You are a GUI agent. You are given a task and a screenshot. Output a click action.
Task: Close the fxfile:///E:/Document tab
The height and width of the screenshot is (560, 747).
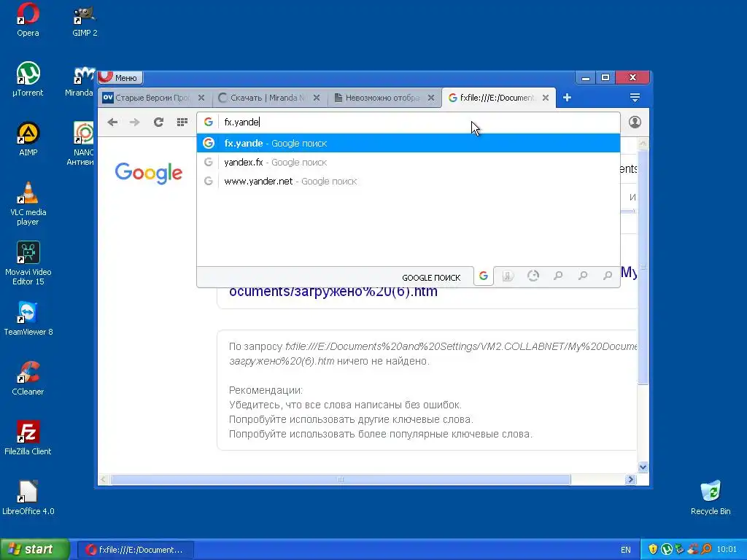pyautogui.click(x=546, y=98)
